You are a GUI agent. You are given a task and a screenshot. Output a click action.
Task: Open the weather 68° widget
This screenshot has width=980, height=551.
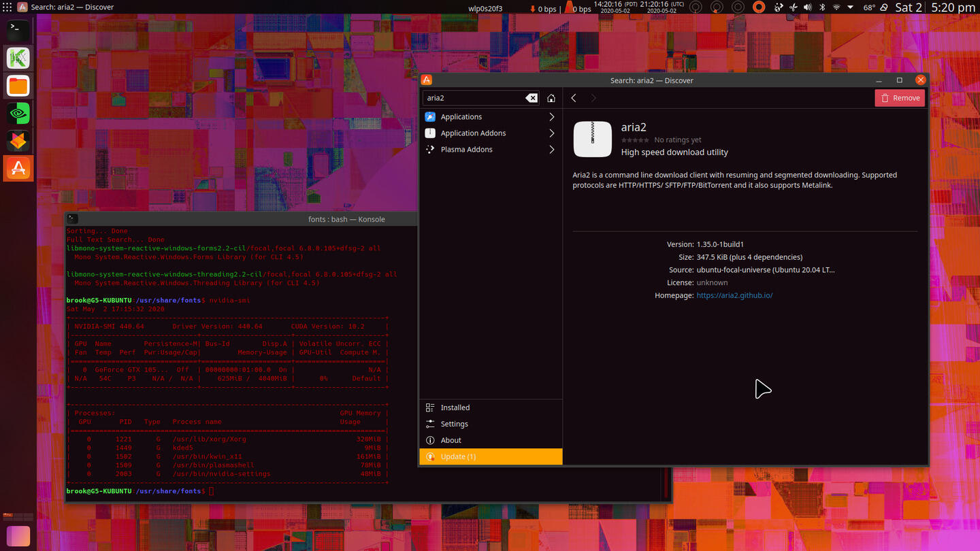(875, 7)
